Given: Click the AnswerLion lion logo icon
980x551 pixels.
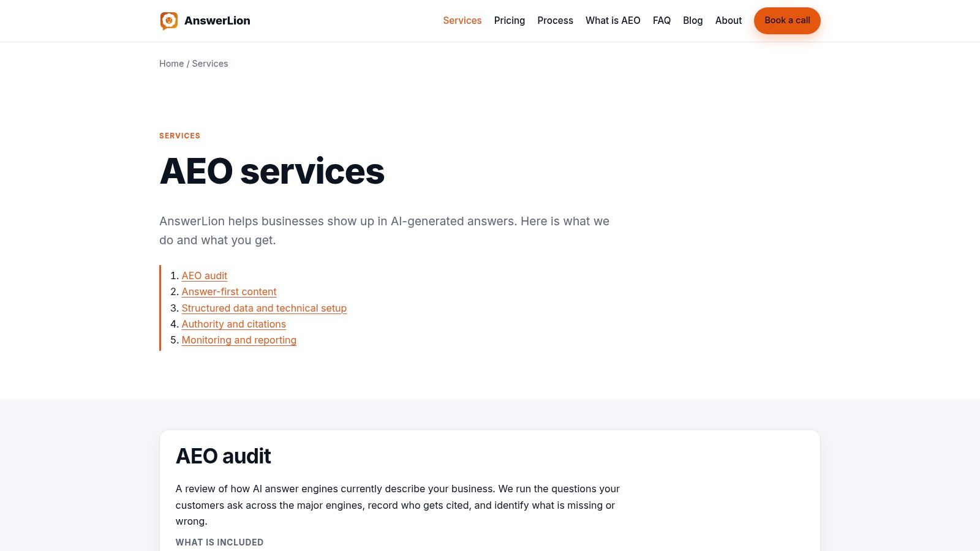Looking at the screenshot, I should click(169, 21).
